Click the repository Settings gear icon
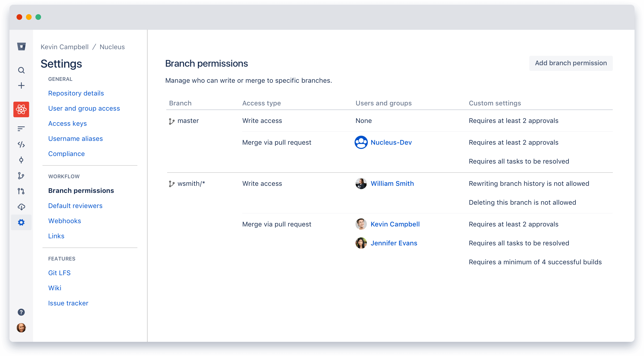This screenshot has width=644, height=356. pyautogui.click(x=21, y=222)
